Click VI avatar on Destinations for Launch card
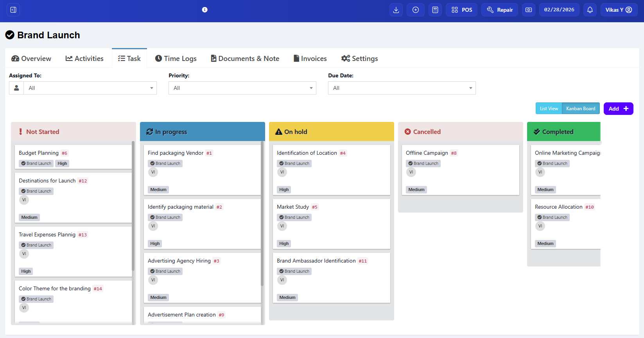Viewport: 644px width, 338px height. (x=24, y=200)
